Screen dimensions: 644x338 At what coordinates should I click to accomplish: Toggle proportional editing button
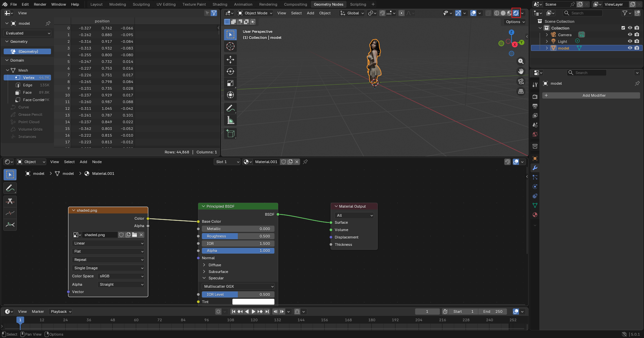coord(401,13)
